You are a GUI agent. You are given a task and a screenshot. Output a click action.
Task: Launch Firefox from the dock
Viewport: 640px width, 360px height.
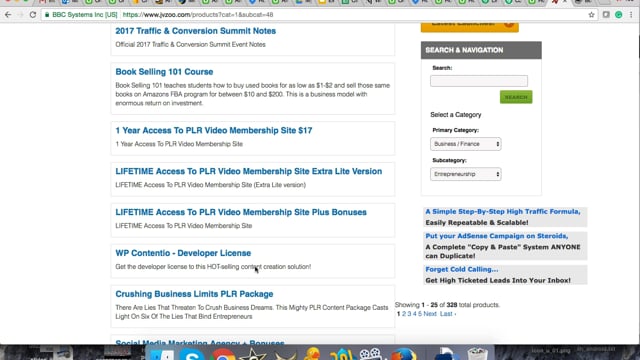(x=404, y=354)
